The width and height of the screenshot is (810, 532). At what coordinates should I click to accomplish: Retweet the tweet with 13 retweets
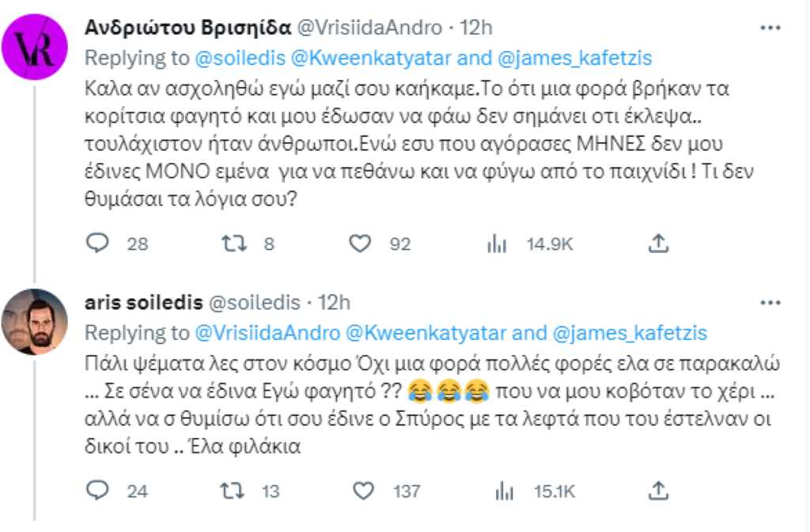(x=232, y=491)
